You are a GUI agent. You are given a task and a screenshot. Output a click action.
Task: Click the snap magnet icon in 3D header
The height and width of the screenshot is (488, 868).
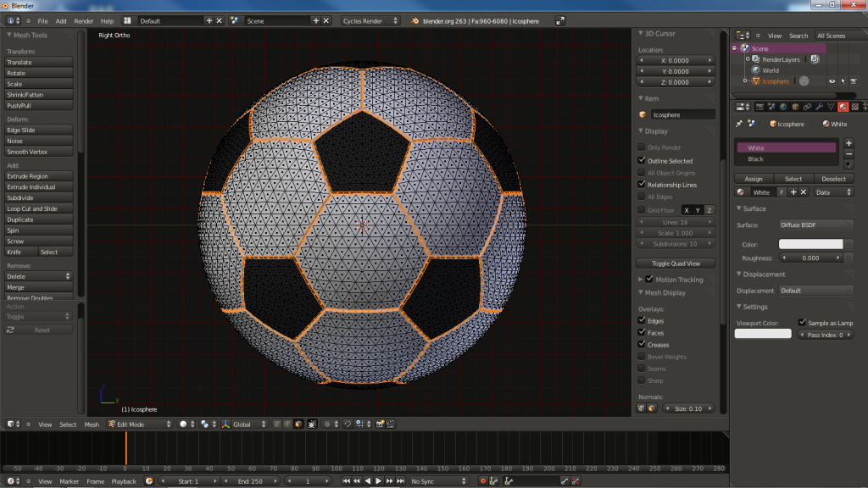click(348, 424)
